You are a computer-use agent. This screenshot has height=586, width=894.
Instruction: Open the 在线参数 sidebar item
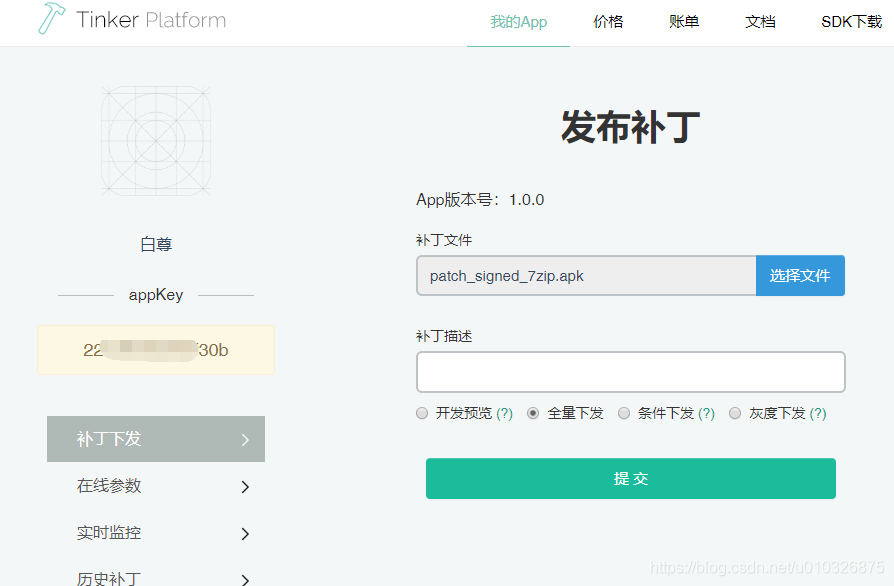[156, 486]
